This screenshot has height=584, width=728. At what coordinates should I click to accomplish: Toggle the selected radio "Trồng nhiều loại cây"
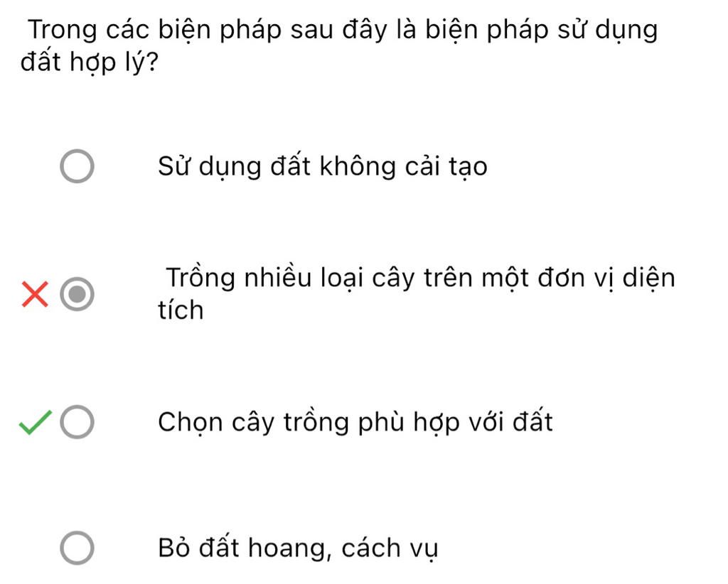pyautogui.click(x=76, y=295)
